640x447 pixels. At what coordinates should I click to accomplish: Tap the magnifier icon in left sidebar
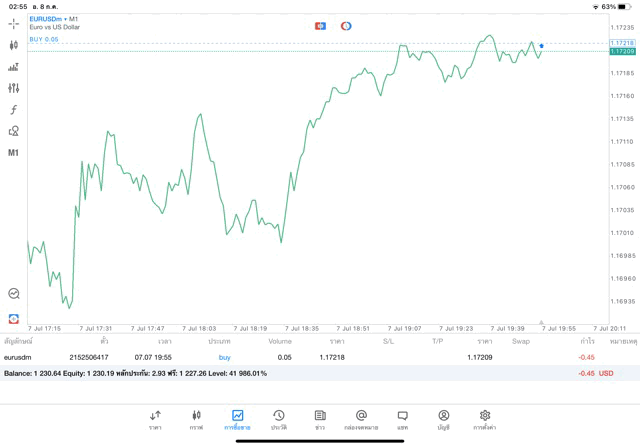(14, 294)
